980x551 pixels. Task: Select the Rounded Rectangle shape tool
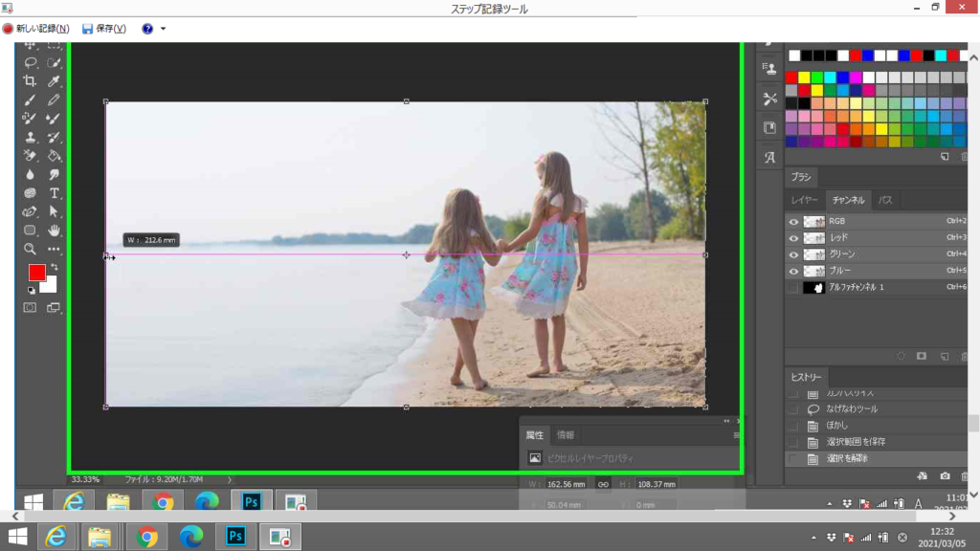click(x=30, y=230)
